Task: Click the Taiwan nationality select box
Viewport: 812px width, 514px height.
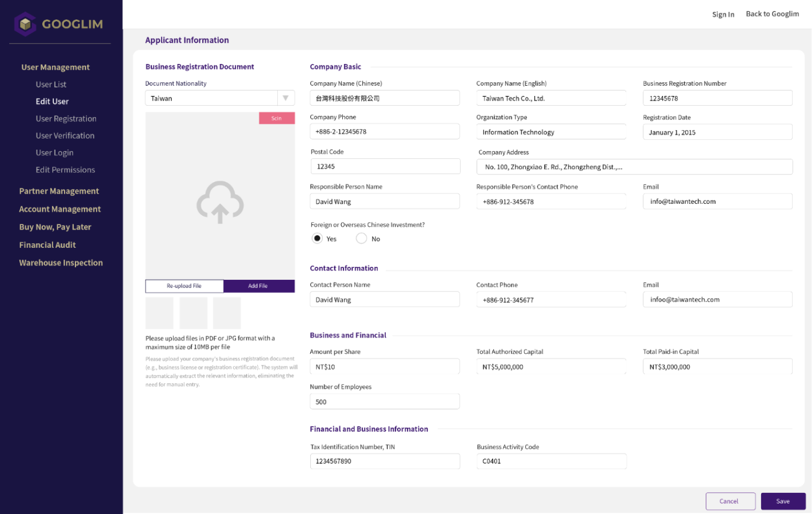Action: click(220, 98)
